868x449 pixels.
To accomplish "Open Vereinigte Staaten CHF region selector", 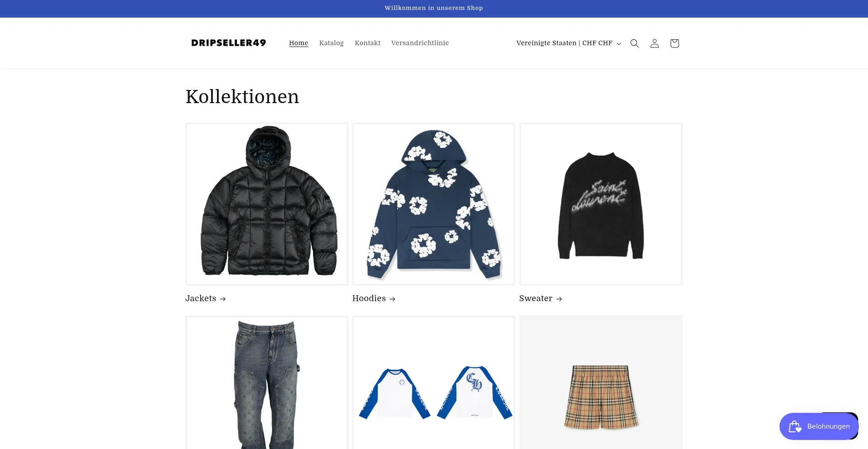I will click(x=569, y=43).
